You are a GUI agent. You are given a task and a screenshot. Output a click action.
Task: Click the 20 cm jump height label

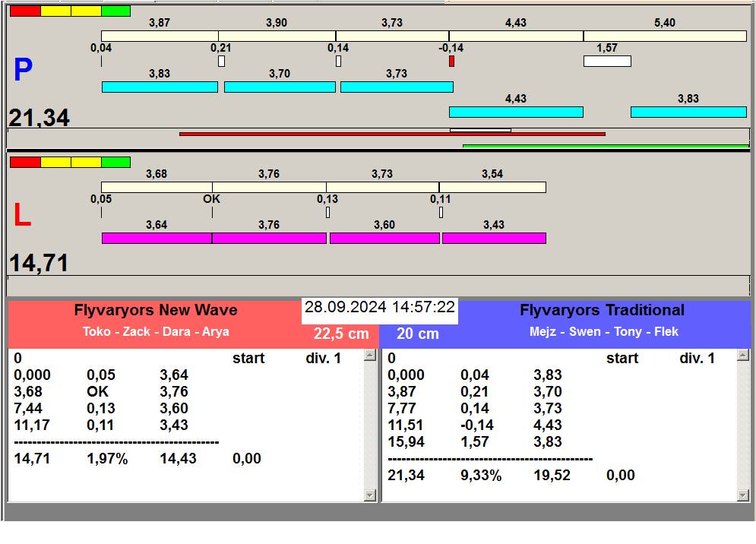pyautogui.click(x=418, y=334)
